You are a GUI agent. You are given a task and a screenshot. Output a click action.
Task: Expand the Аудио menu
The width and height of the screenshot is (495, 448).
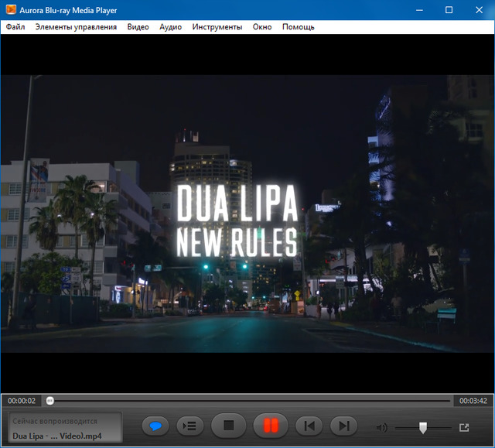[170, 27]
